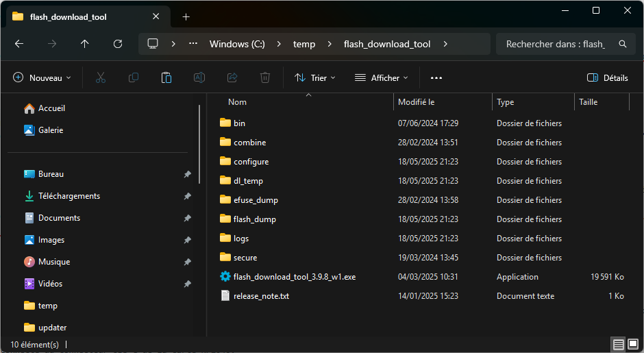Click the Paste clipboard icon

166,78
